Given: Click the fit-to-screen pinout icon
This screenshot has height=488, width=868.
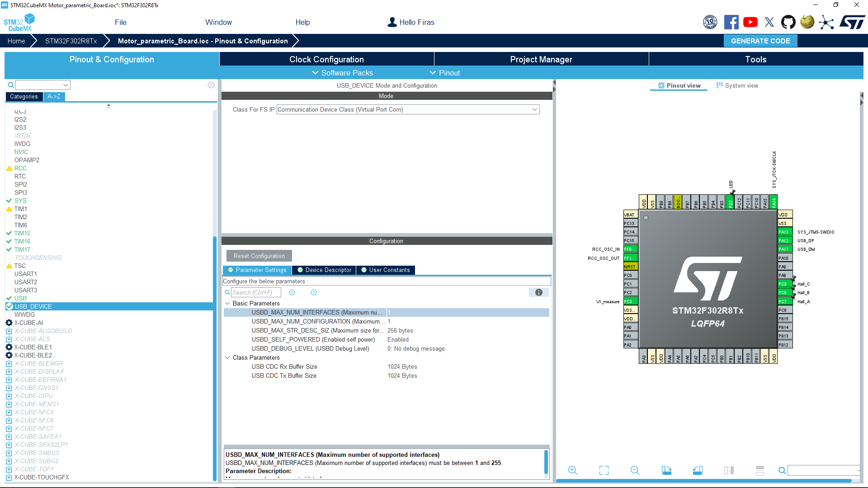Looking at the screenshot, I should (604, 470).
